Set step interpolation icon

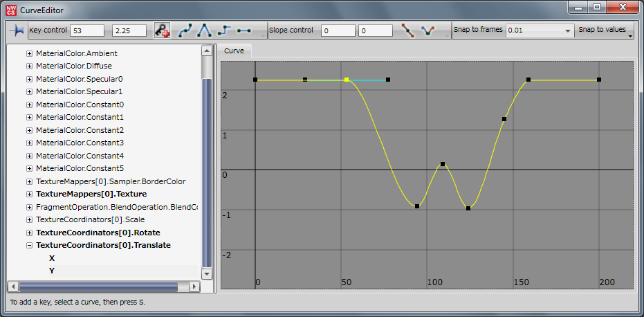click(x=224, y=31)
